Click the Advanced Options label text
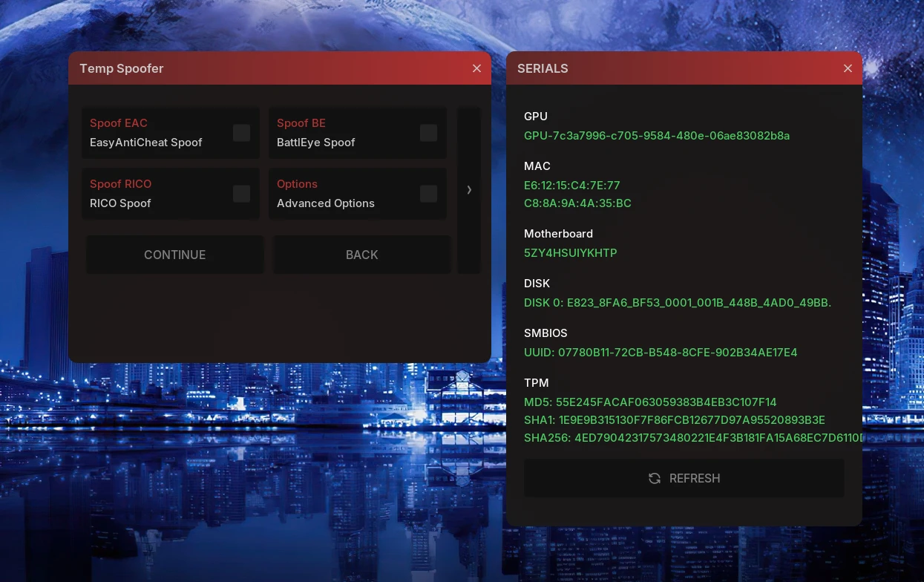924x582 pixels. pos(326,203)
